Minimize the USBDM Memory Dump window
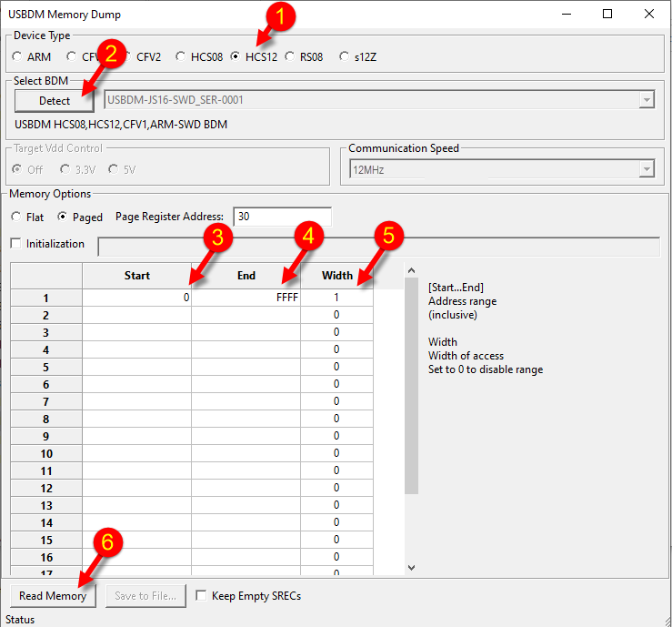 (x=567, y=15)
